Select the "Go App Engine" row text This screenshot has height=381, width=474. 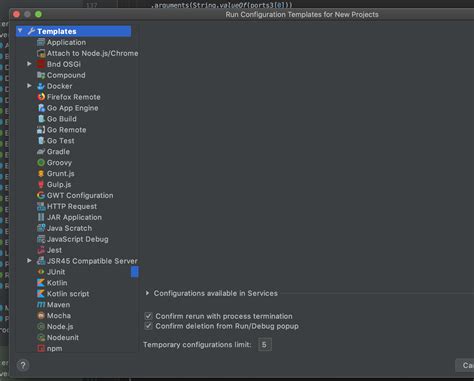tap(73, 108)
